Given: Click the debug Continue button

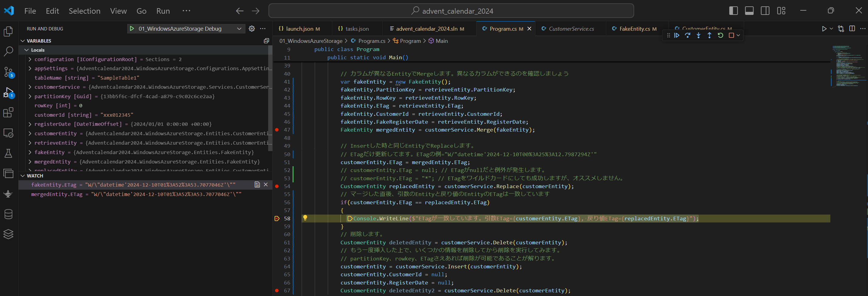Looking at the screenshot, I should pyautogui.click(x=677, y=35).
